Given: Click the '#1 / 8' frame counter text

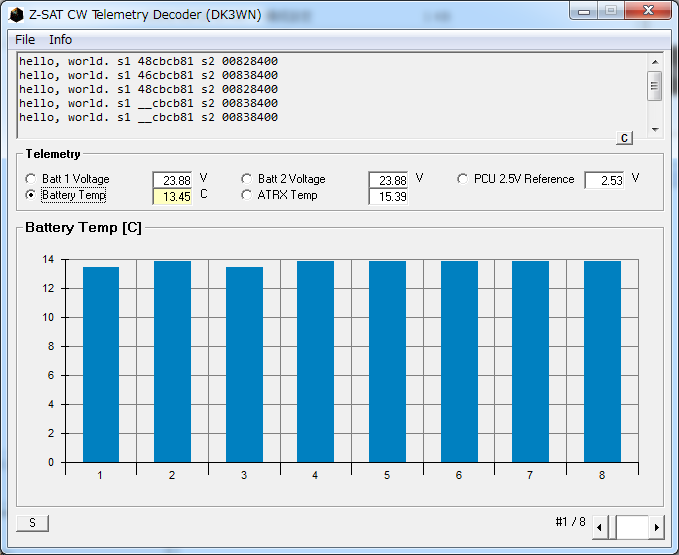Looking at the screenshot, I should pyautogui.click(x=570, y=522).
